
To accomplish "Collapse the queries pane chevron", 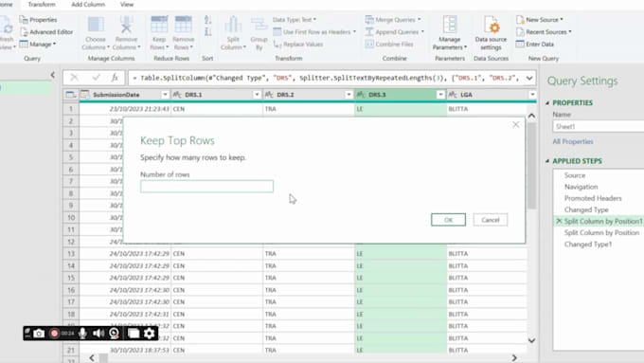I will pyautogui.click(x=53, y=75).
